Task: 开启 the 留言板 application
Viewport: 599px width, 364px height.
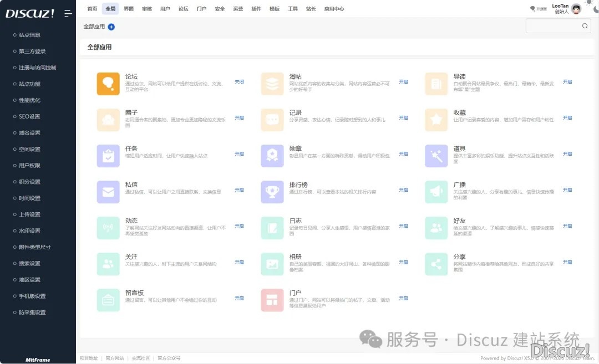Action: [239, 298]
